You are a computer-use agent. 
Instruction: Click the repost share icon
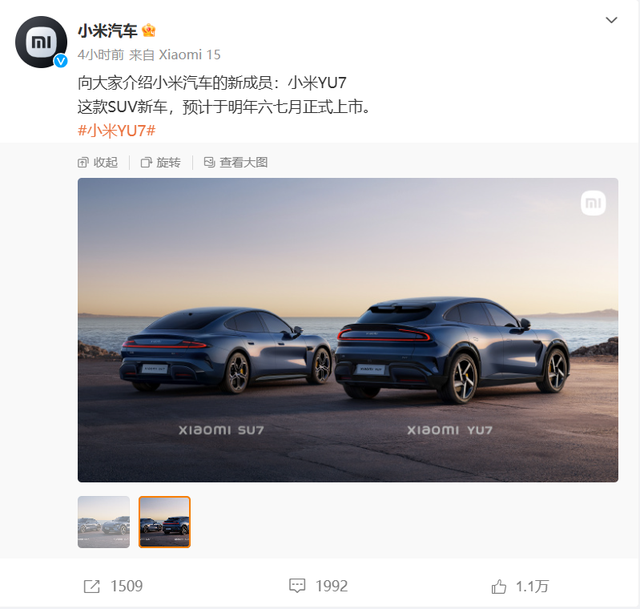click(x=91, y=587)
